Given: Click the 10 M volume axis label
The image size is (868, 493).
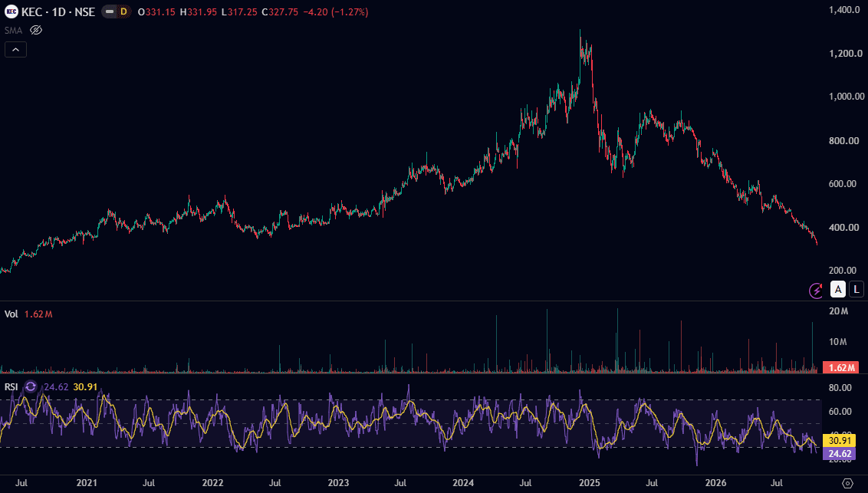Looking at the screenshot, I should (x=837, y=342).
